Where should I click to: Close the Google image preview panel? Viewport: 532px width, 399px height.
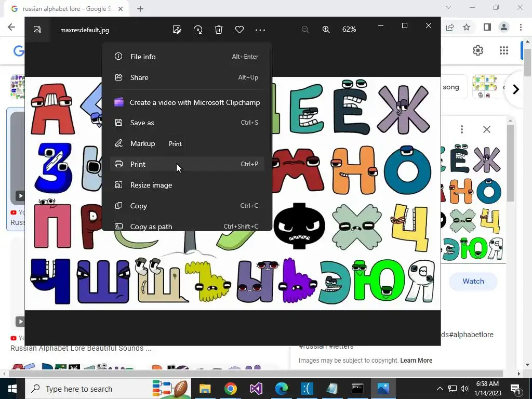[x=486, y=129]
